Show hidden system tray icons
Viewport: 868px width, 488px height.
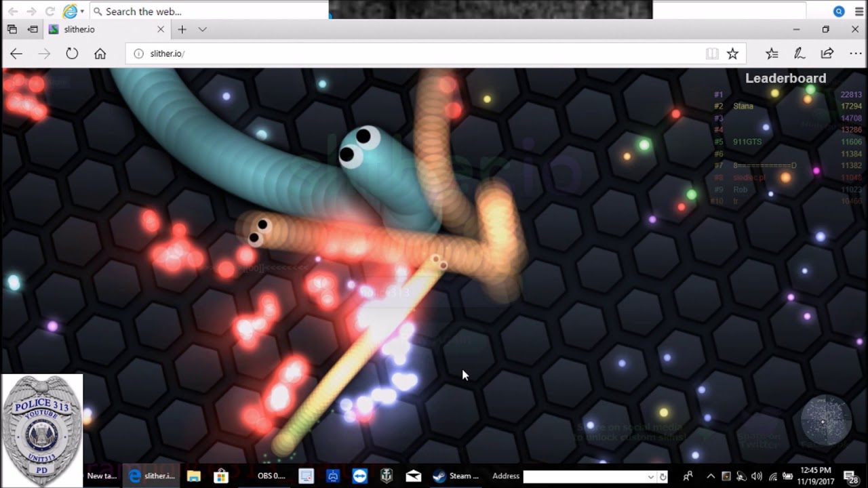pyautogui.click(x=711, y=476)
